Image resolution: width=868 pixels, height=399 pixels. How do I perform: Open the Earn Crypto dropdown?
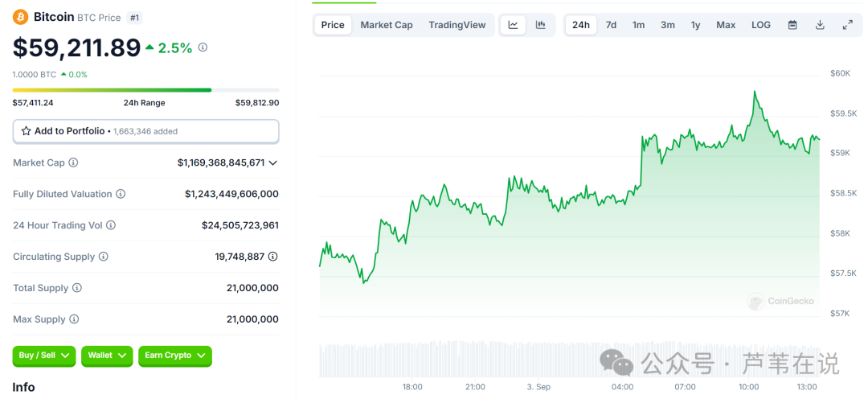click(x=175, y=356)
